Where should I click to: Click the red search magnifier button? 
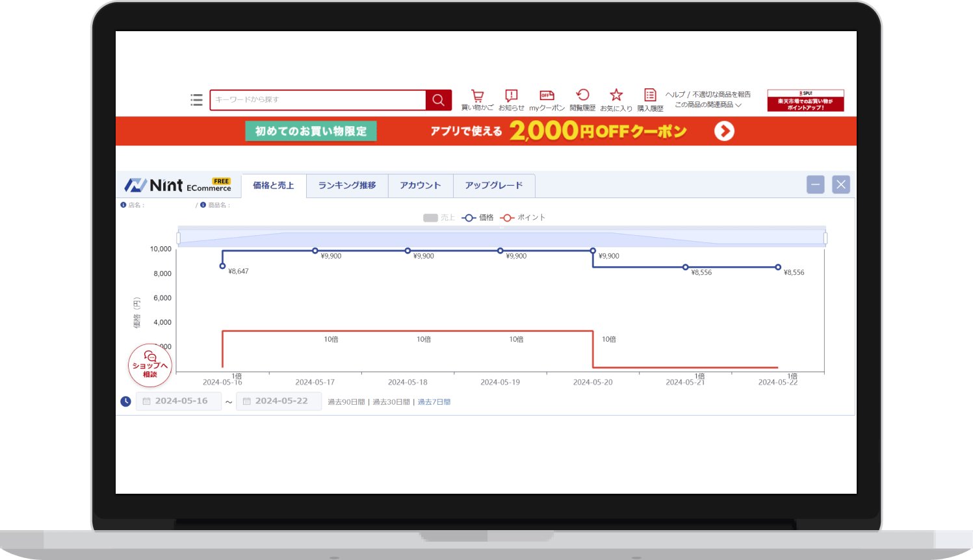click(439, 100)
